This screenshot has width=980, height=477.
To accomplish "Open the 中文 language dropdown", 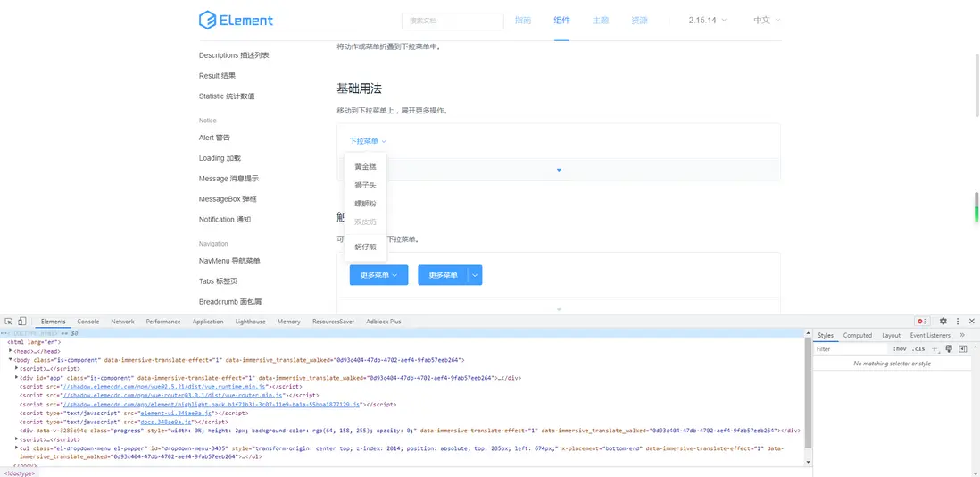I will [767, 20].
